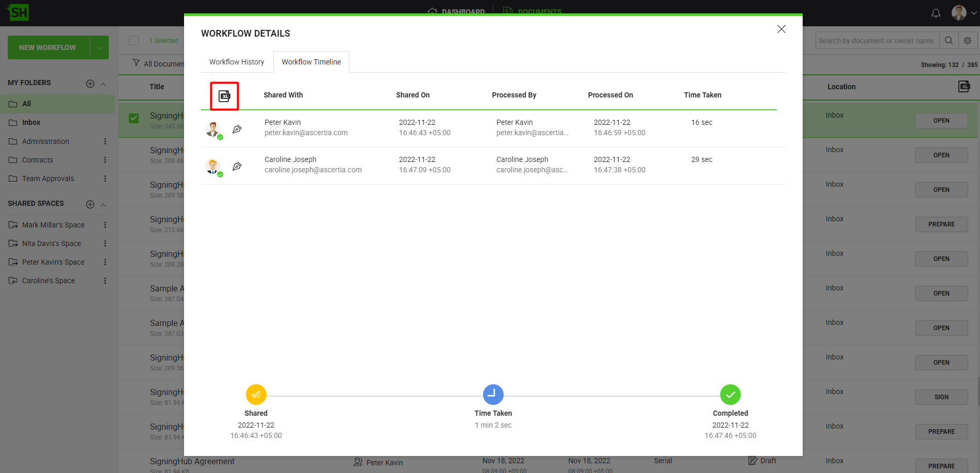Open more options for Contracts folder
The image size is (980, 473).
(x=105, y=160)
